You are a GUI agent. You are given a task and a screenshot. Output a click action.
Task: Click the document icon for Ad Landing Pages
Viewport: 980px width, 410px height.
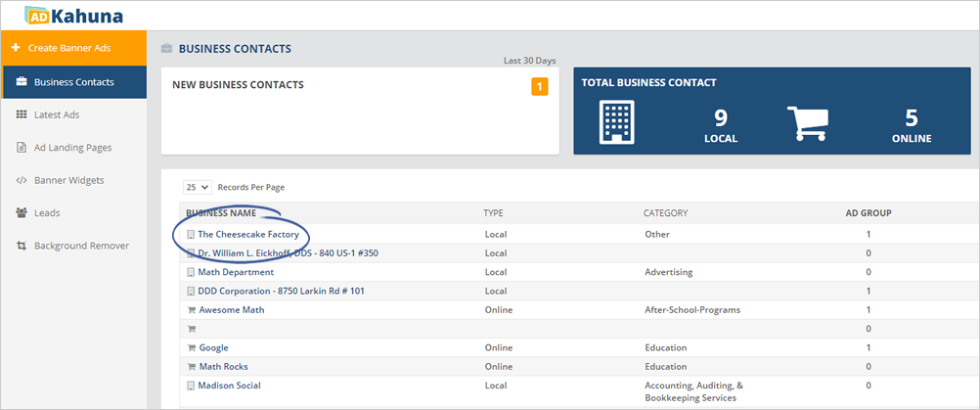tap(21, 148)
